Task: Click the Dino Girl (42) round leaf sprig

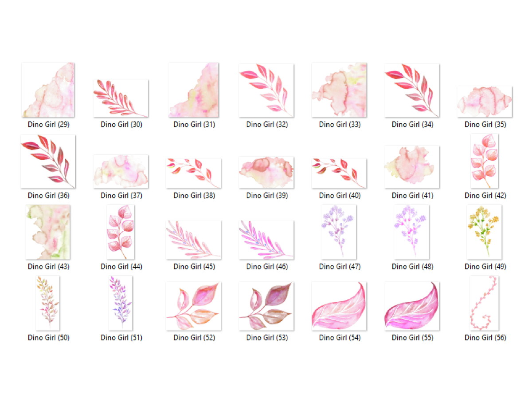Action: point(485,161)
